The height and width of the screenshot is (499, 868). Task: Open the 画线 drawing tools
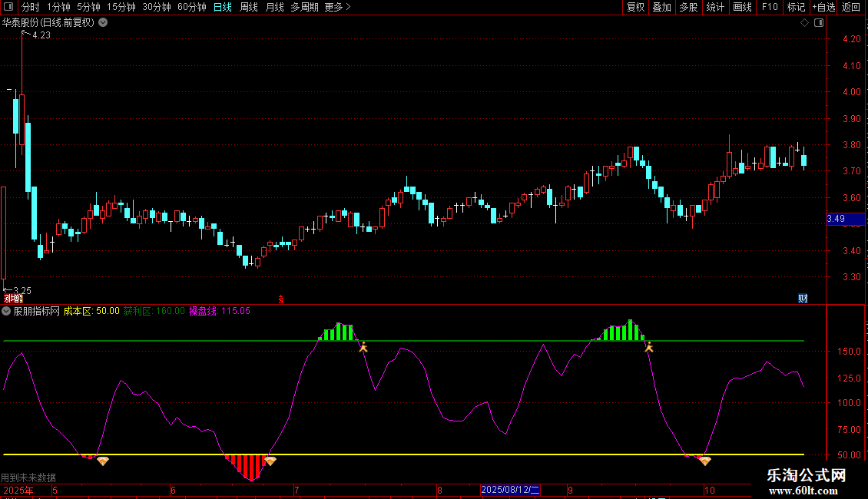(742, 7)
